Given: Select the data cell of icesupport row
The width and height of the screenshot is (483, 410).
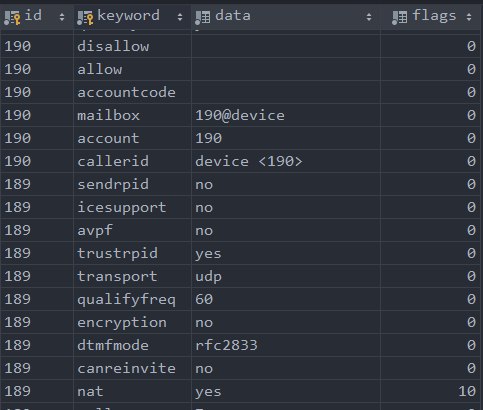Looking at the screenshot, I should (286, 207).
